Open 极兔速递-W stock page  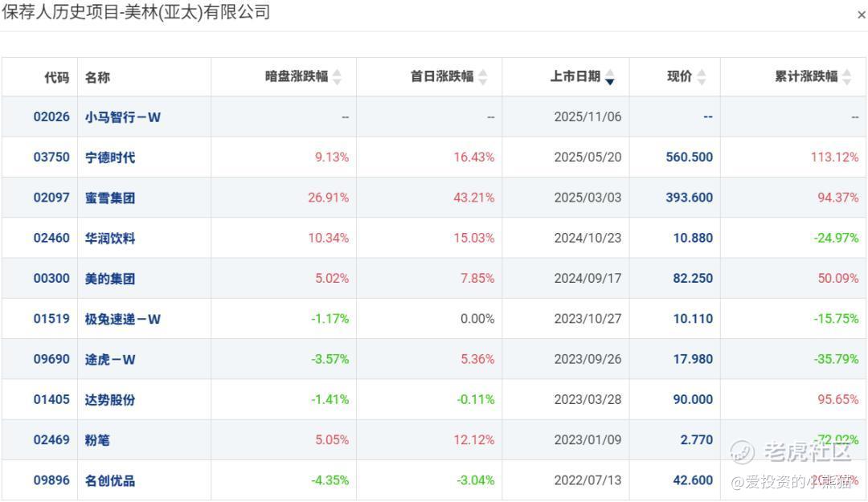pyautogui.click(x=122, y=320)
